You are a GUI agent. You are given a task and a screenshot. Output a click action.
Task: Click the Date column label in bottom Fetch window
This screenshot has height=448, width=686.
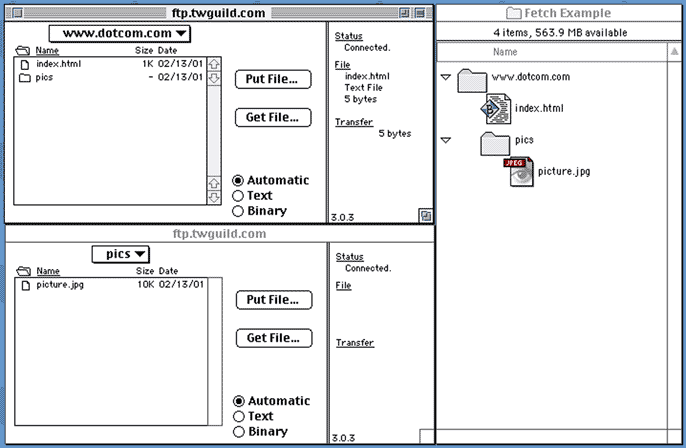[x=168, y=271]
